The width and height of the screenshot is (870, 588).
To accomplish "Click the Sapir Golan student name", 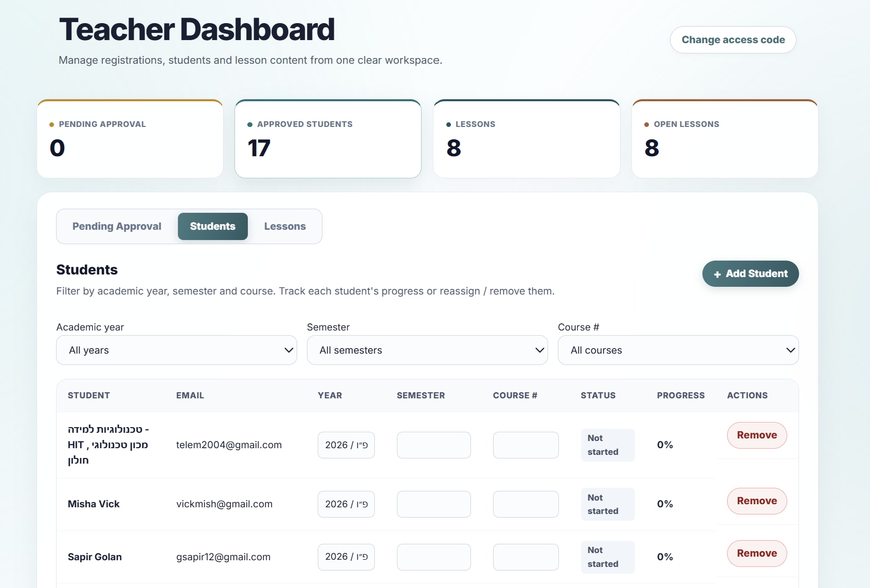I will point(95,557).
